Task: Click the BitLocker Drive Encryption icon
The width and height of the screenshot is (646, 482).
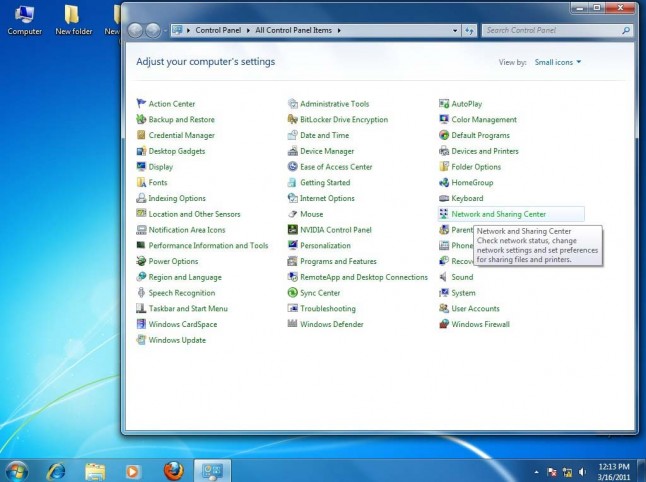Action: (x=293, y=119)
